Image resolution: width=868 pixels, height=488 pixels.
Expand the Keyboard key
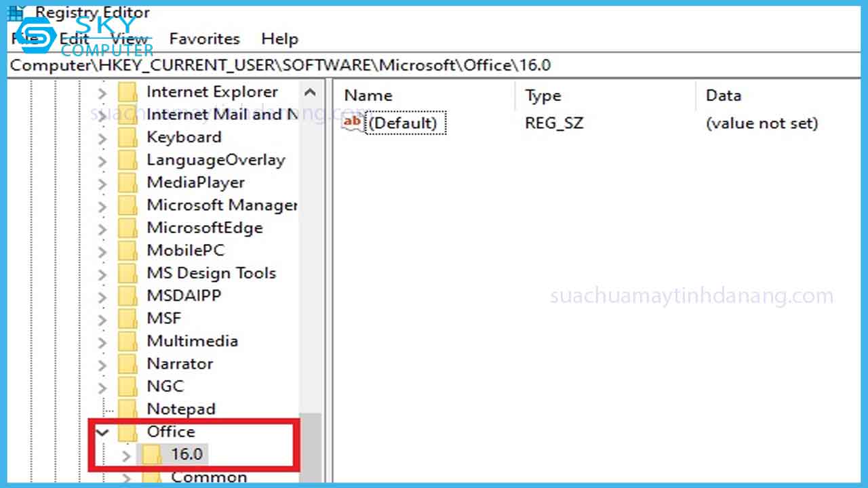tap(102, 138)
